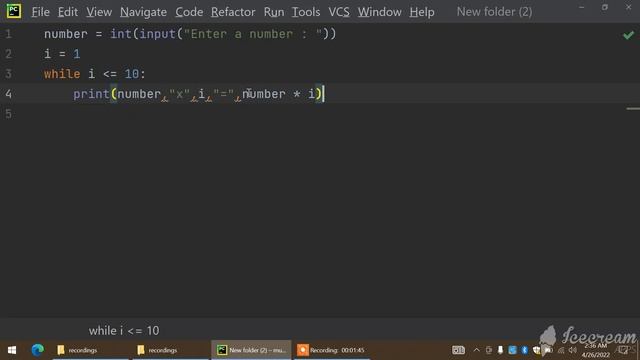
Task: Click the touch keyboard tray icon
Action: pyautogui.click(x=458, y=350)
